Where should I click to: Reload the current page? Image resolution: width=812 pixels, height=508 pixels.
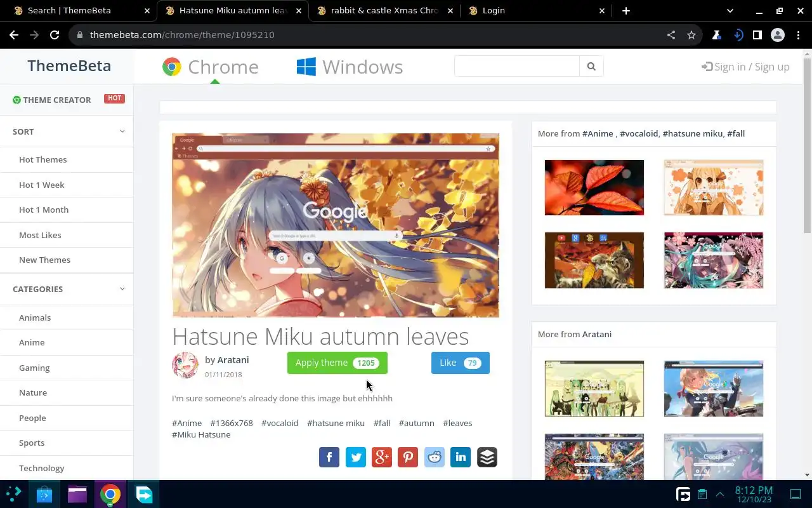(55, 35)
